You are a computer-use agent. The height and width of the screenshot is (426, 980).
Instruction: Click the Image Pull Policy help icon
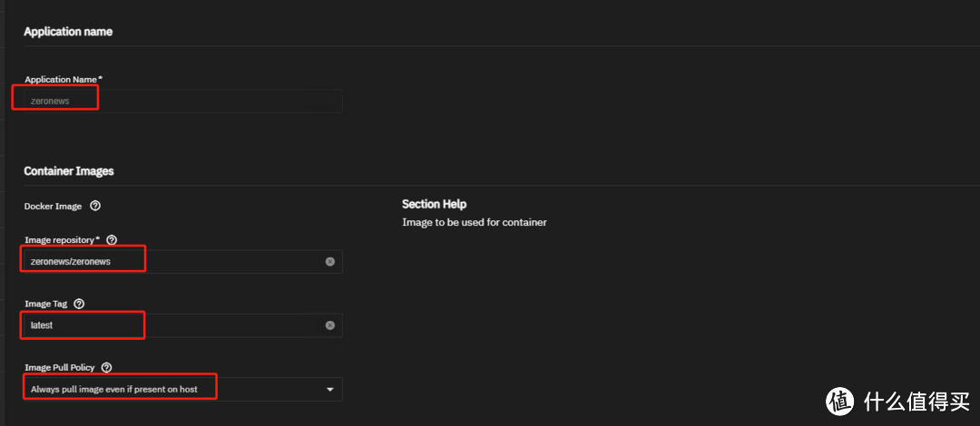(106, 368)
